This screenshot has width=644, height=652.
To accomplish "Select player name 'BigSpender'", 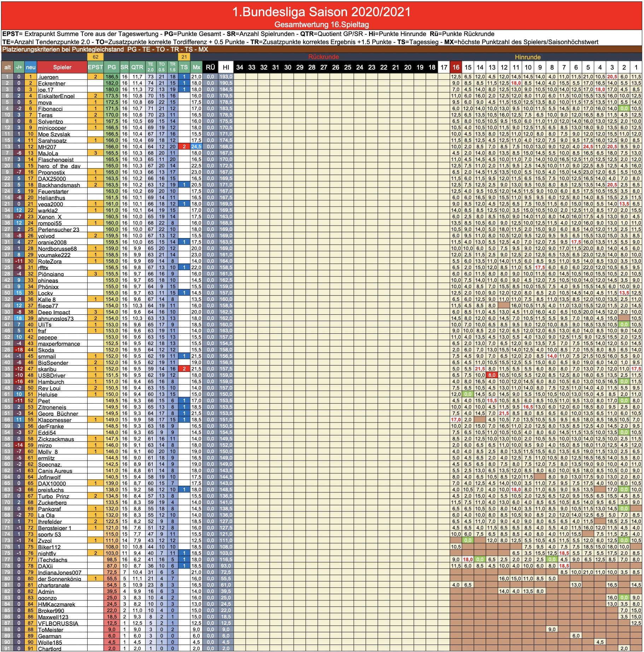I will pyautogui.click(x=52, y=363).
